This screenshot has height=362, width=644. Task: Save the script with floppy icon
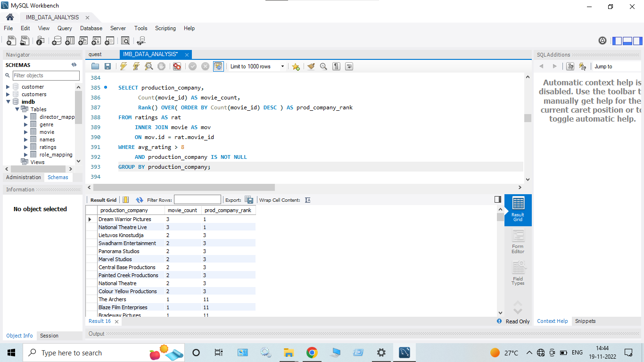point(108,66)
